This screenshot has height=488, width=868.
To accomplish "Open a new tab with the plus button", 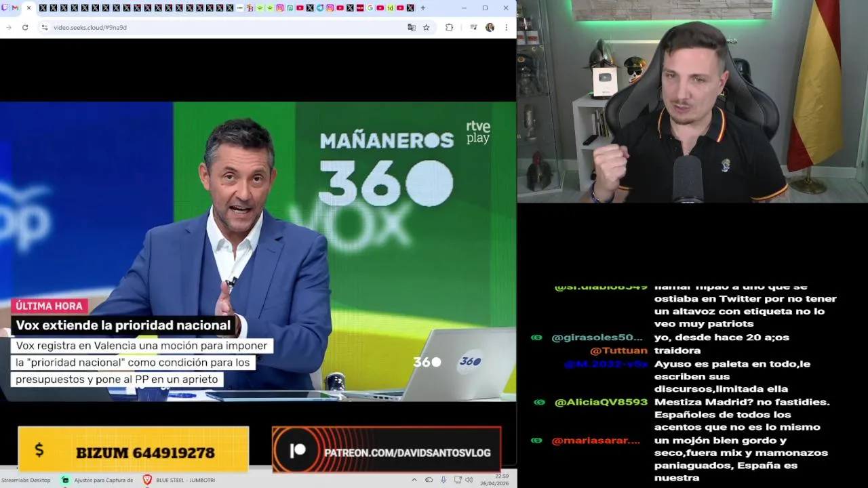I will point(423,8).
